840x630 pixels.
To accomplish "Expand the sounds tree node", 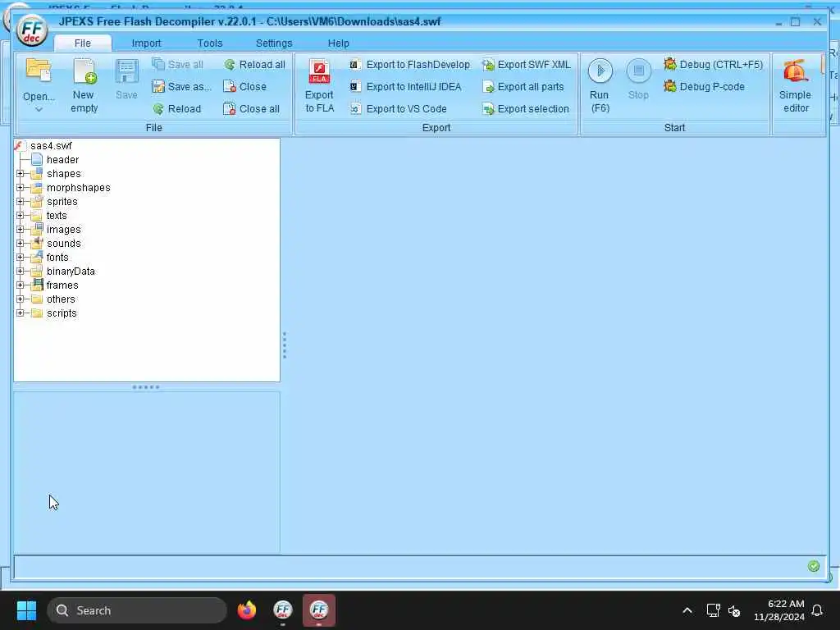I will coord(21,243).
